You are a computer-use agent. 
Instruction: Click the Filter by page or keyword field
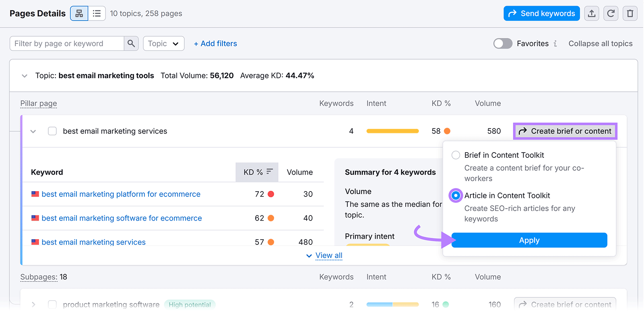66,43
